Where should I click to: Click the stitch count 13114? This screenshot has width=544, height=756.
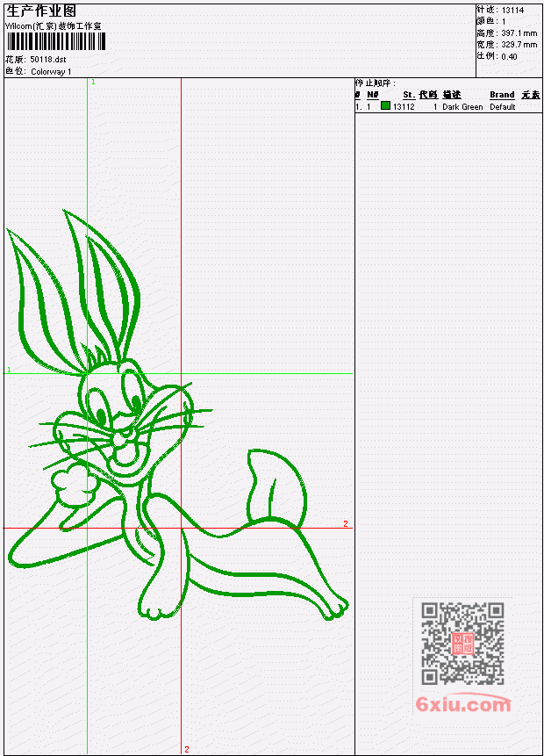click(512, 10)
